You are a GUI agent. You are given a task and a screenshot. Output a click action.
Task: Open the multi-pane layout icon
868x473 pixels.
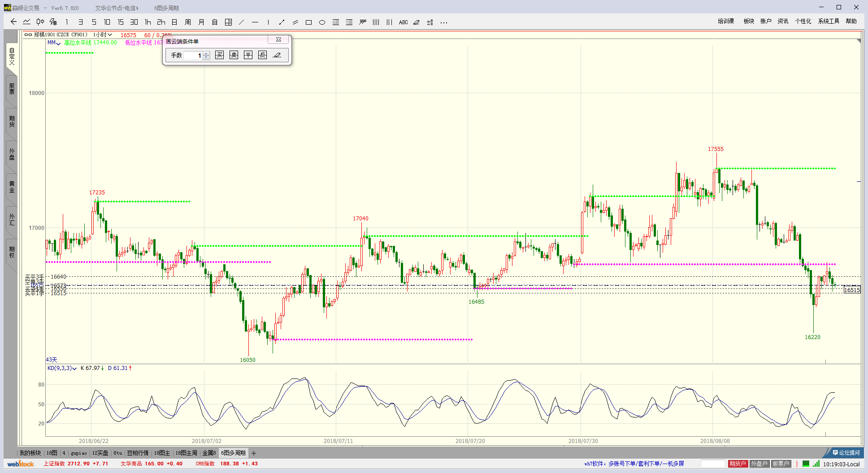[228, 21]
